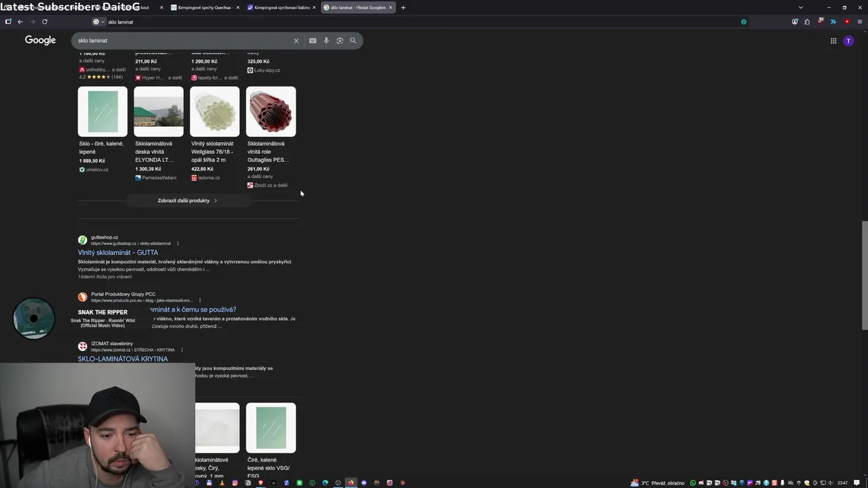The width and height of the screenshot is (868, 488).
Task: Expand Zobrazit další produkty
Action: 188,201
